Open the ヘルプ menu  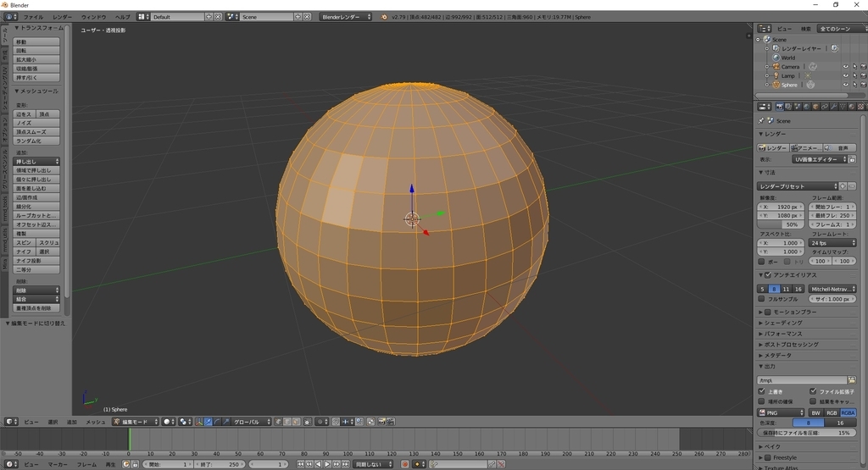pyautogui.click(x=122, y=17)
